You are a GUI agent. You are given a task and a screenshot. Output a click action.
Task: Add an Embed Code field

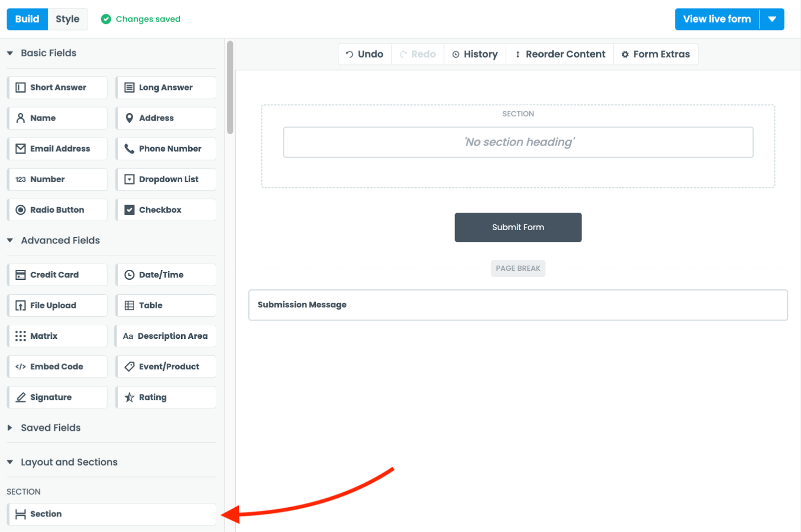tap(58, 366)
